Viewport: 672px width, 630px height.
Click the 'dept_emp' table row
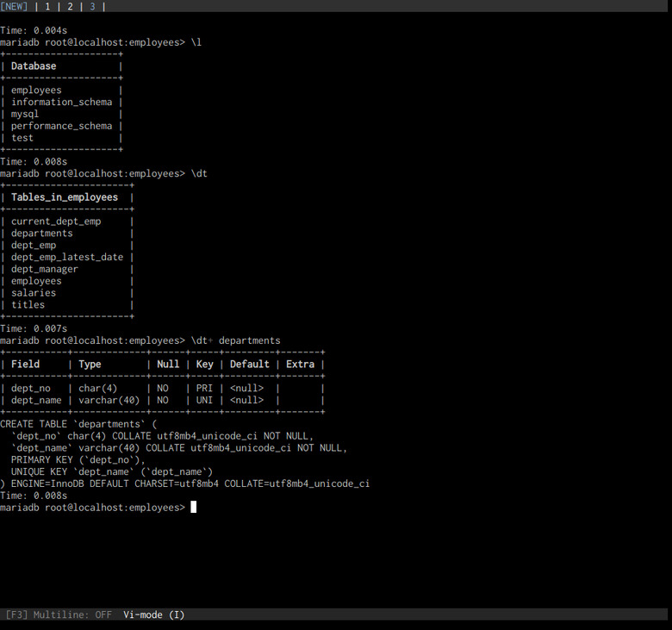34,246
